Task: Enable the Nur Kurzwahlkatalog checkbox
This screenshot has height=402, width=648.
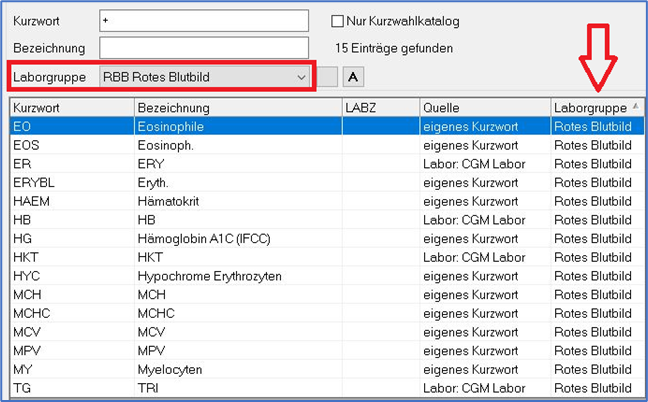Action: coord(337,21)
